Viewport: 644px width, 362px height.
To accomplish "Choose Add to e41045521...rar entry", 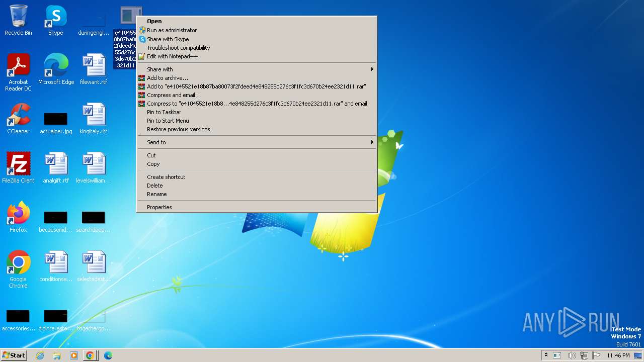I will coord(257,86).
